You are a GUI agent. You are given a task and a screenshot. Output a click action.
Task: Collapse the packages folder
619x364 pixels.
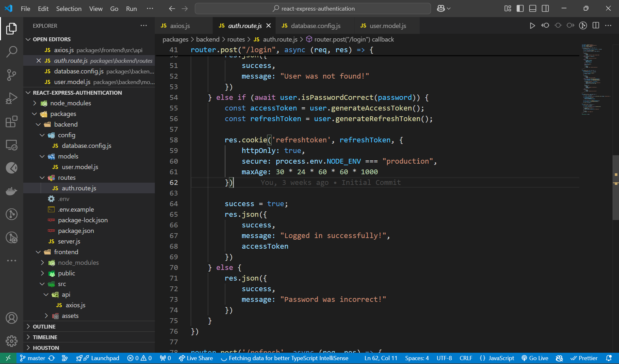coord(89,114)
